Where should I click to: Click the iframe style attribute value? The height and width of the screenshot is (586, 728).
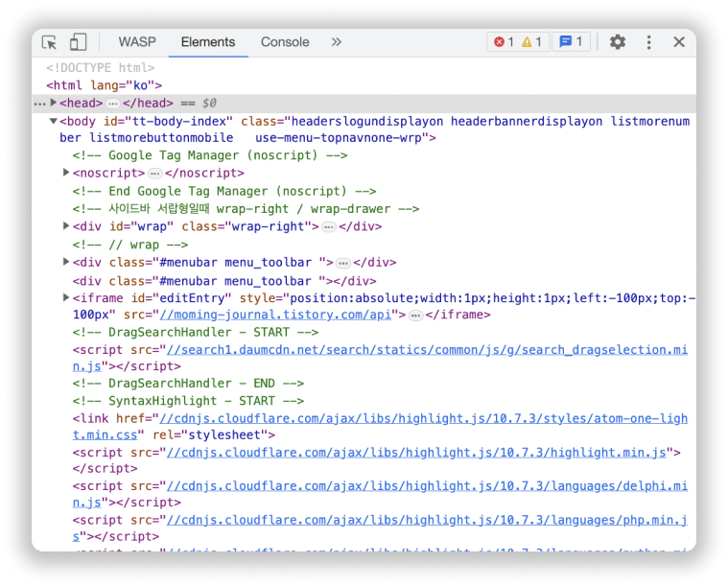pyautogui.click(x=384, y=306)
